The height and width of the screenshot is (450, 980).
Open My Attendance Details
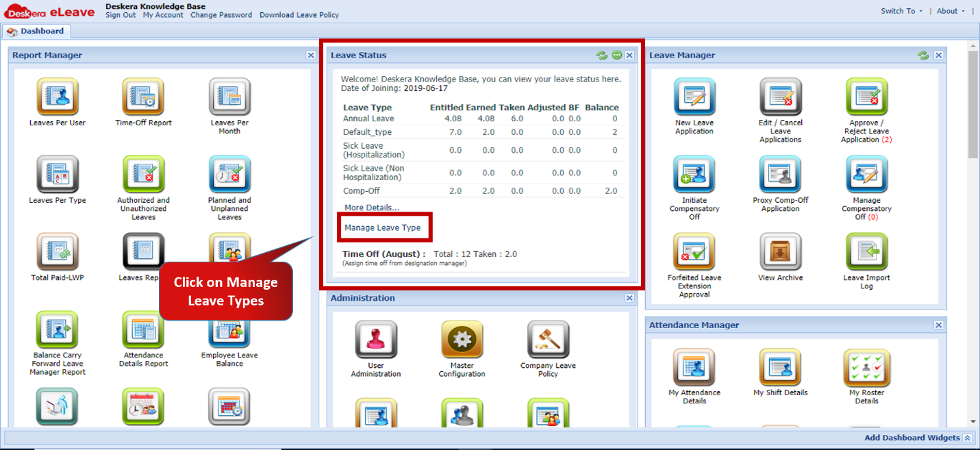click(694, 366)
